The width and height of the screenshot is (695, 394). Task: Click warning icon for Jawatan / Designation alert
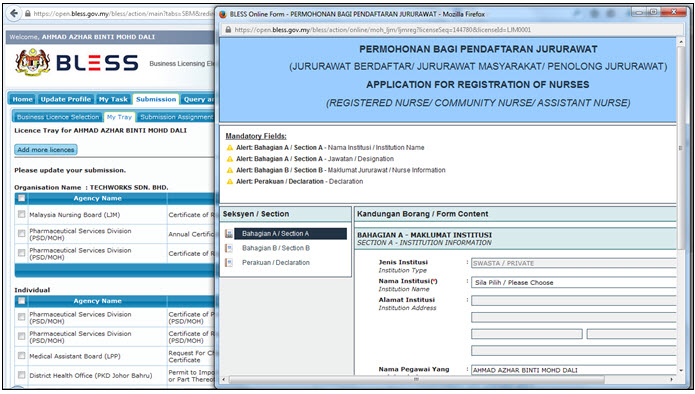[x=230, y=159]
